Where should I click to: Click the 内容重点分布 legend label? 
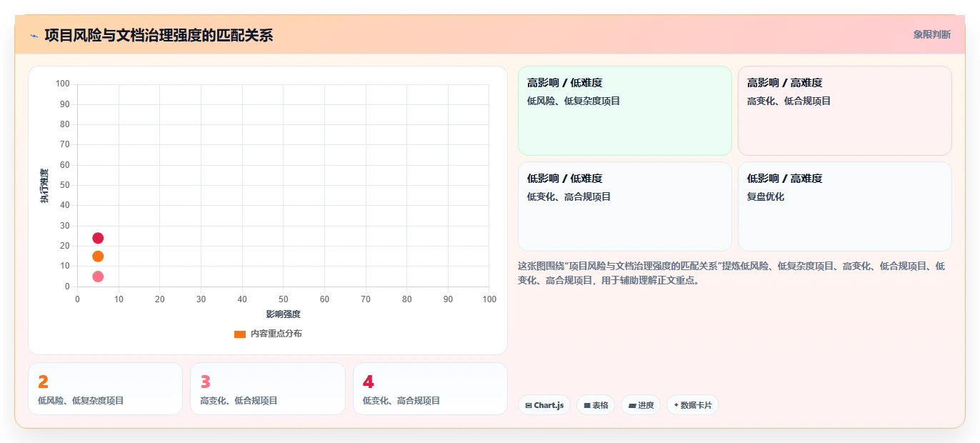276,334
